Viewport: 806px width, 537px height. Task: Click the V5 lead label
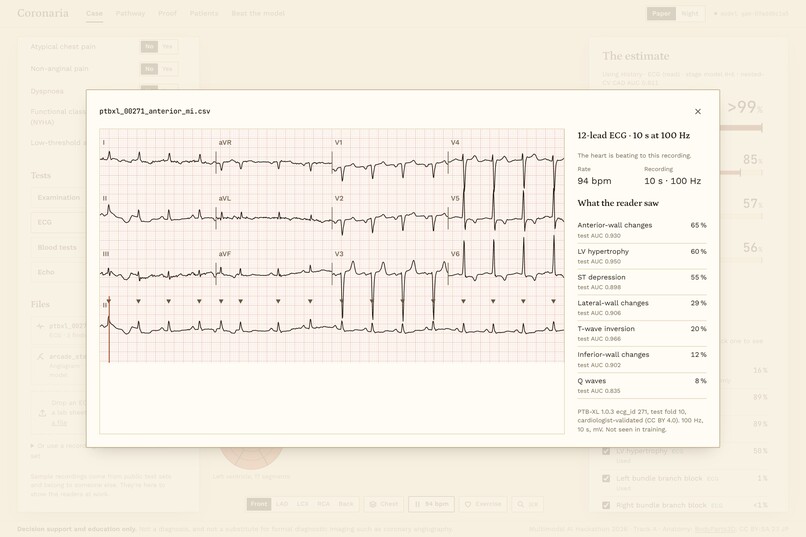click(455, 198)
